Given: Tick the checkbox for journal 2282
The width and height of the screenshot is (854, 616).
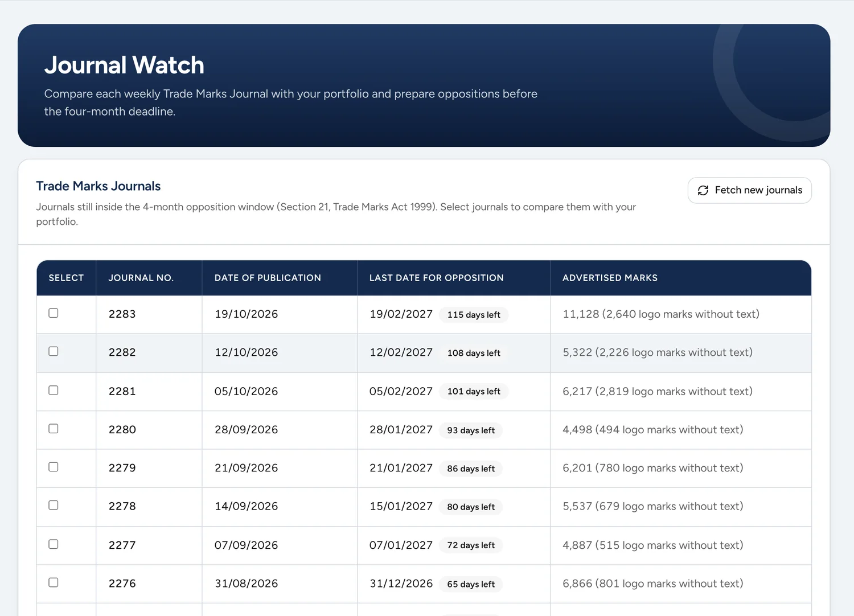Looking at the screenshot, I should pos(54,351).
